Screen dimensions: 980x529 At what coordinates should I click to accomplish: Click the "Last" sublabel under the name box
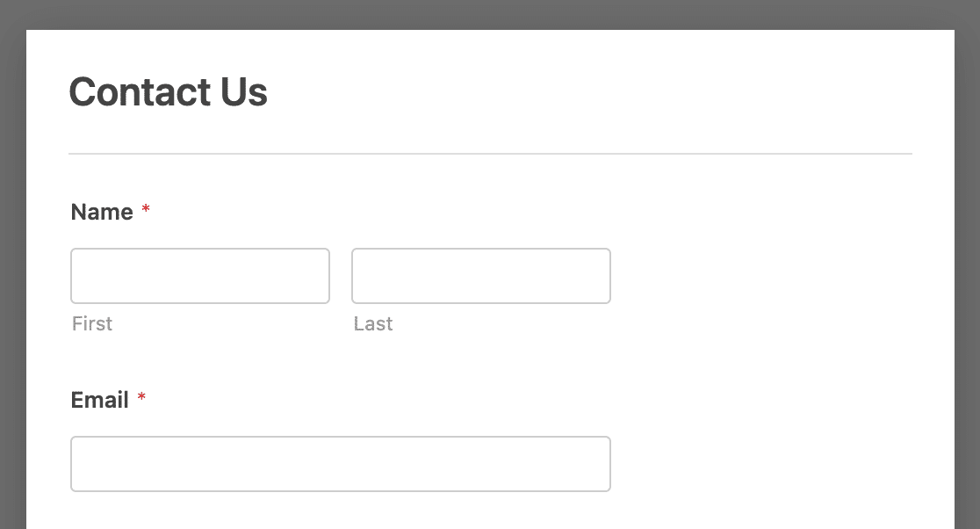[373, 323]
